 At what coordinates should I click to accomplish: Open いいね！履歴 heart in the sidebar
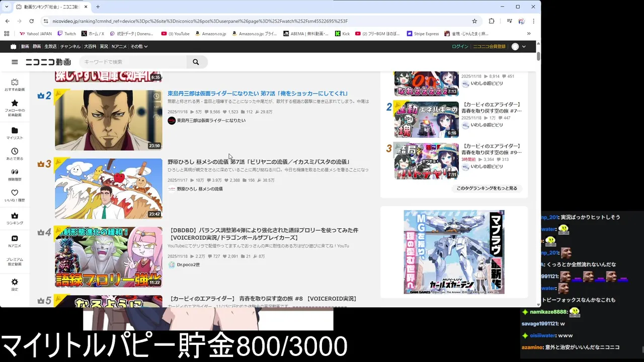15,196
